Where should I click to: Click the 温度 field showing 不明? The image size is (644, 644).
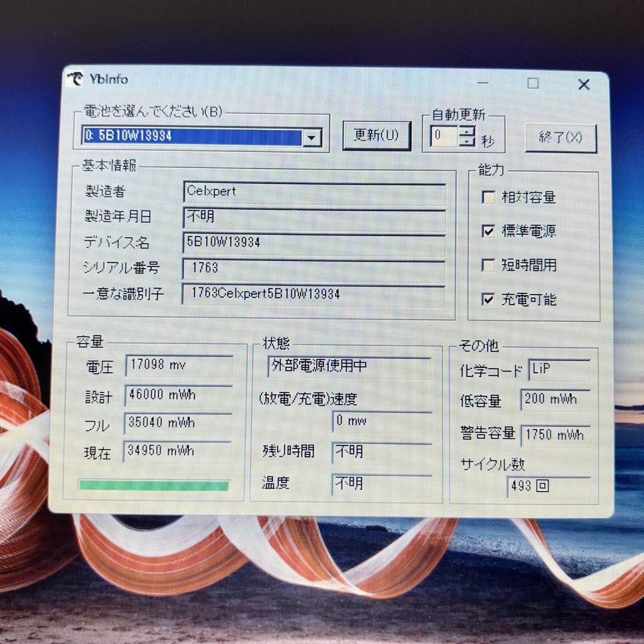382,484
